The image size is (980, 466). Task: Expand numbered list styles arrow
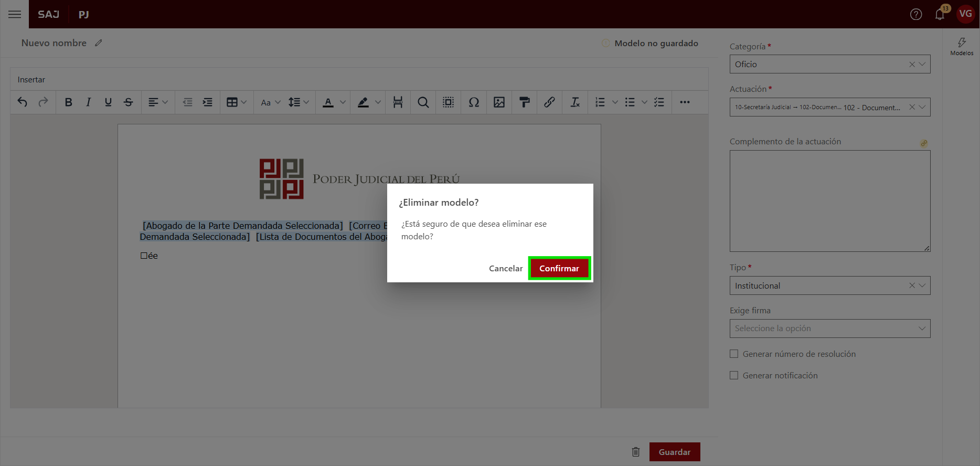pyautogui.click(x=615, y=102)
